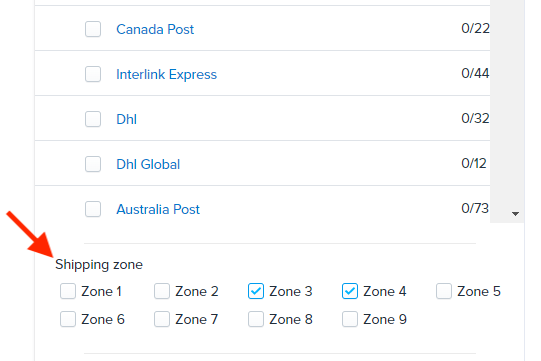541x361 pixels.
Task: Open the Interlink Express link
Action: coord(166,74)
